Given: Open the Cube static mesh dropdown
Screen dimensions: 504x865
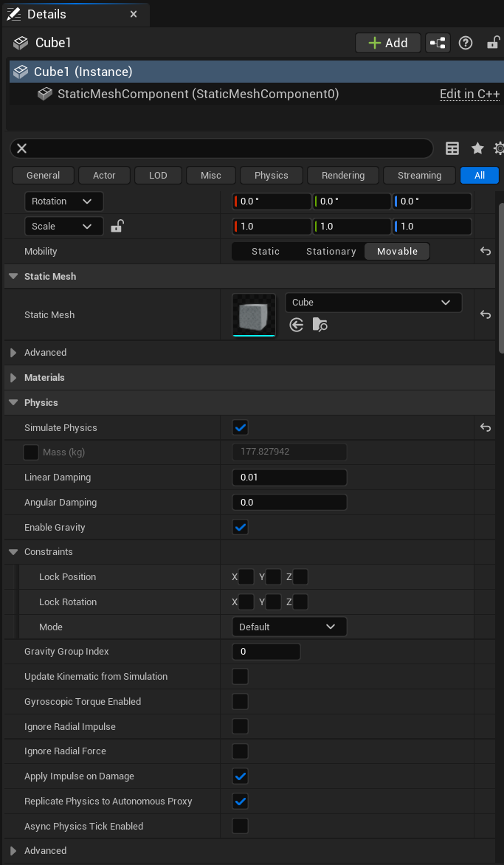Looking at the screenshot, I should click(373, 303).
